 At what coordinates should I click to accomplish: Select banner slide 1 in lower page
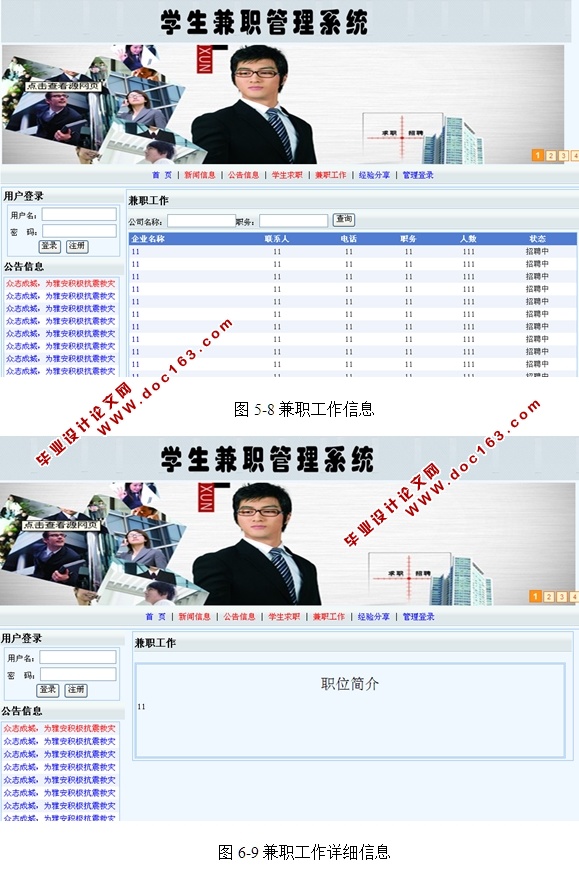(535, 597)
